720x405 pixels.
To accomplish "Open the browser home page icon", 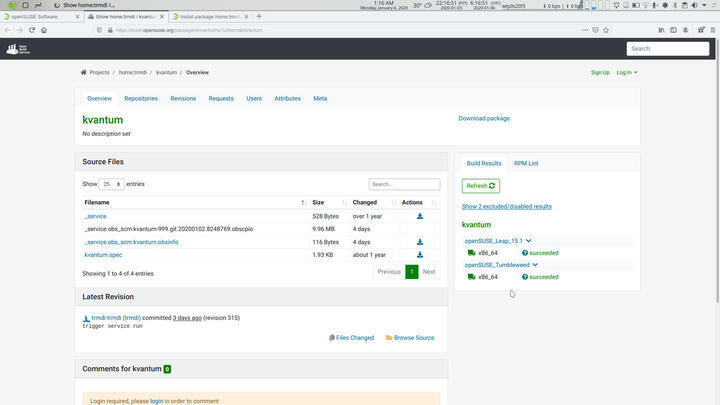I will click(44, 30).
